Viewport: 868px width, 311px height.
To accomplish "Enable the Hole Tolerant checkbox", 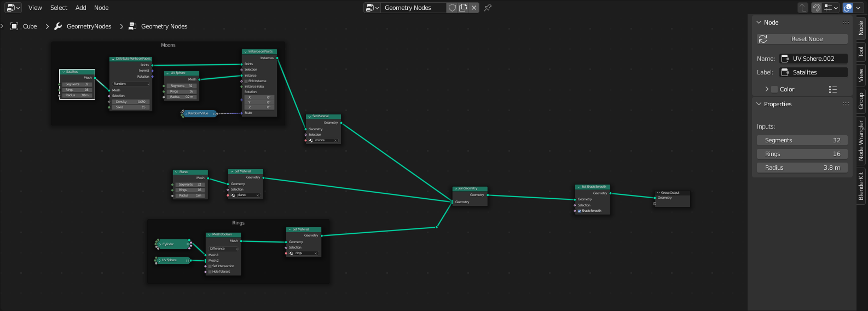I will pos(210,272).
